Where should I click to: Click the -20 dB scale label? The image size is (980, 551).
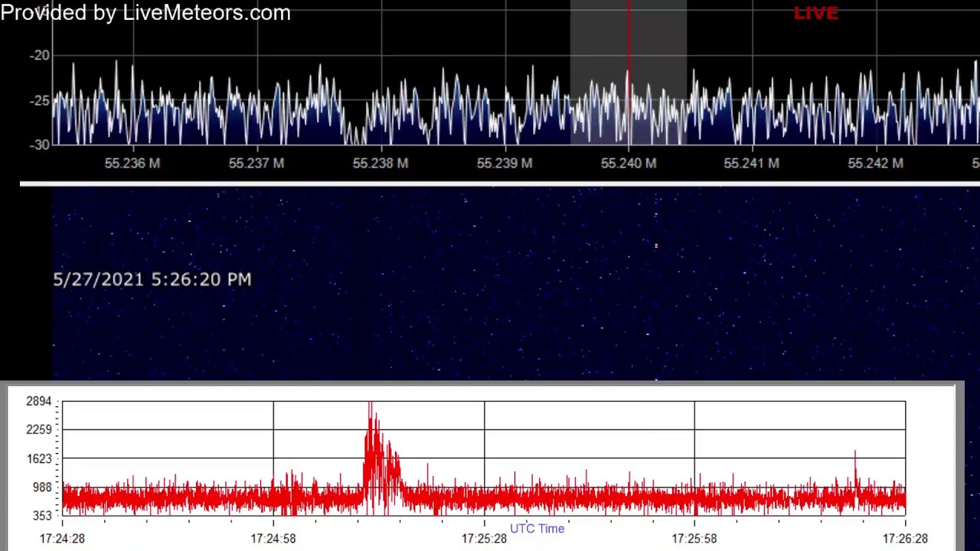40,55
